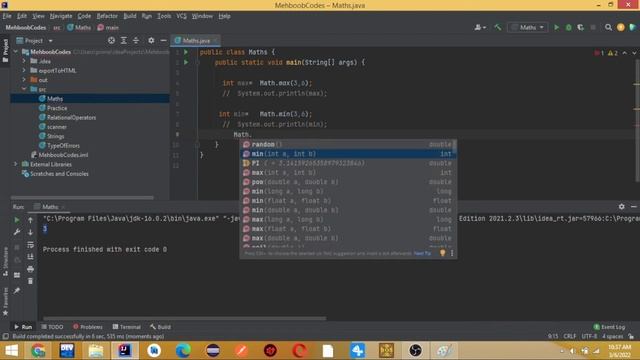Click the Debug bug icon in toolbar
Image resolution: width=640 pixels, height=360 pixels.
[x=569, y=27]
